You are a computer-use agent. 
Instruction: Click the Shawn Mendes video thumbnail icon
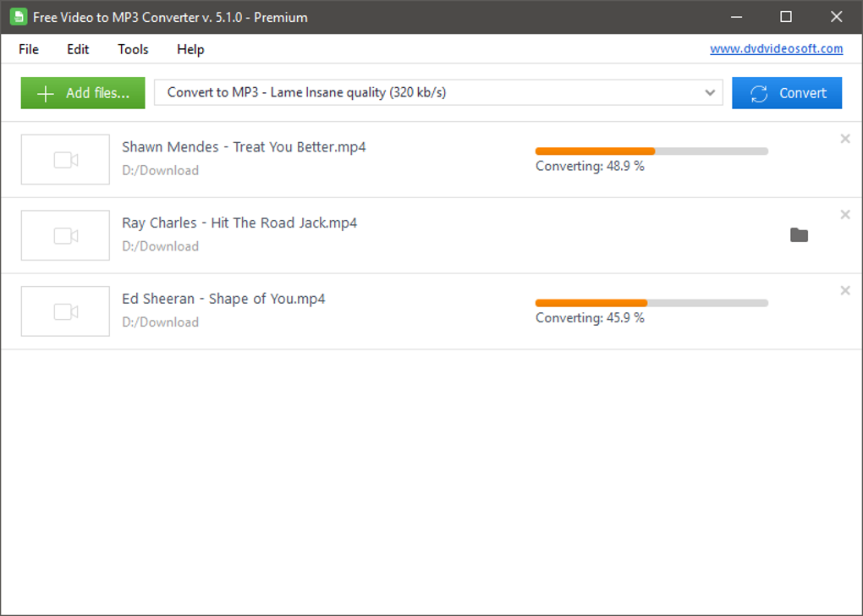click(x=65, y=159)
